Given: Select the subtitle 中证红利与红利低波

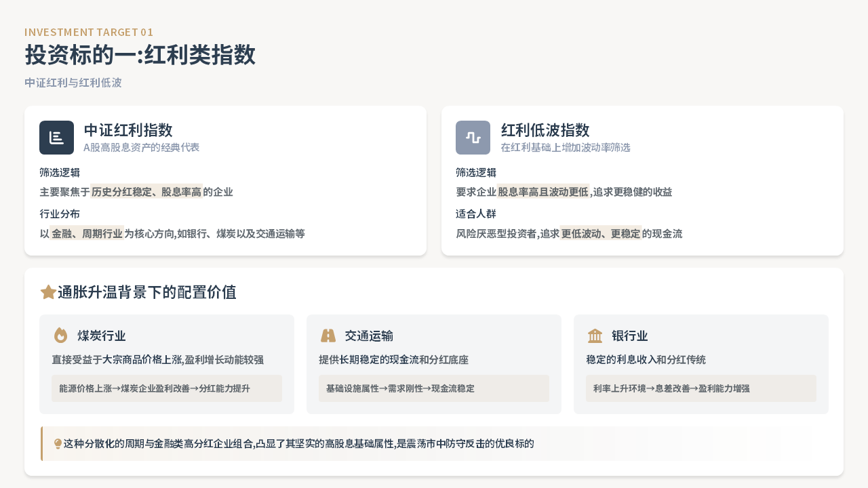Looking at the screenshot, I should 73,83.
